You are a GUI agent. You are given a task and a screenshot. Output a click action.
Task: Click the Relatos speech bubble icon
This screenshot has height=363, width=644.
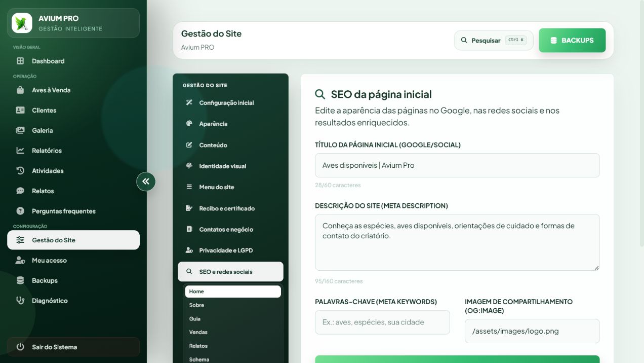[x=20, y=191]
